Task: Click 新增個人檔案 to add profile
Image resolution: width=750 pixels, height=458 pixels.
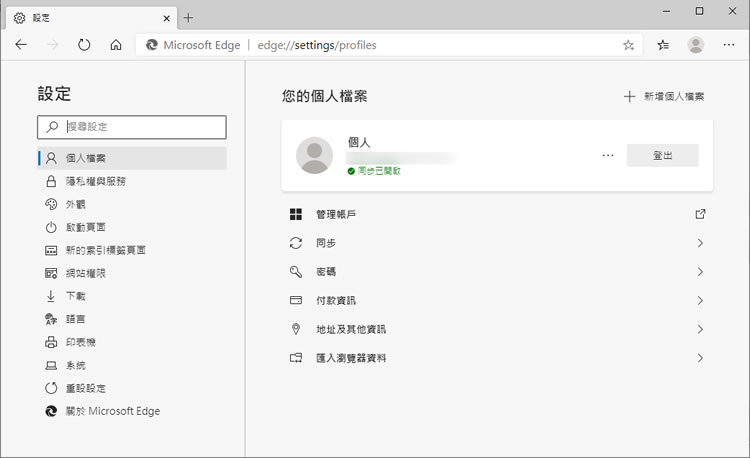Action: 664,97
